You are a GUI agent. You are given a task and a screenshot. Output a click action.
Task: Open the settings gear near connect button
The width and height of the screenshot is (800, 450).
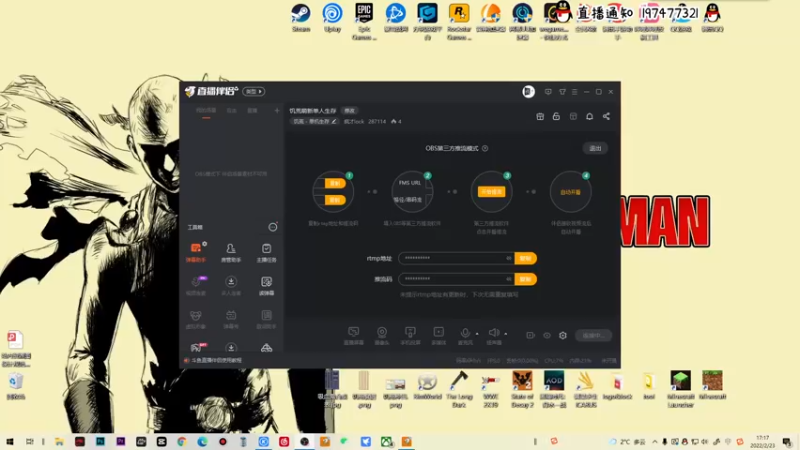[563, 335]
